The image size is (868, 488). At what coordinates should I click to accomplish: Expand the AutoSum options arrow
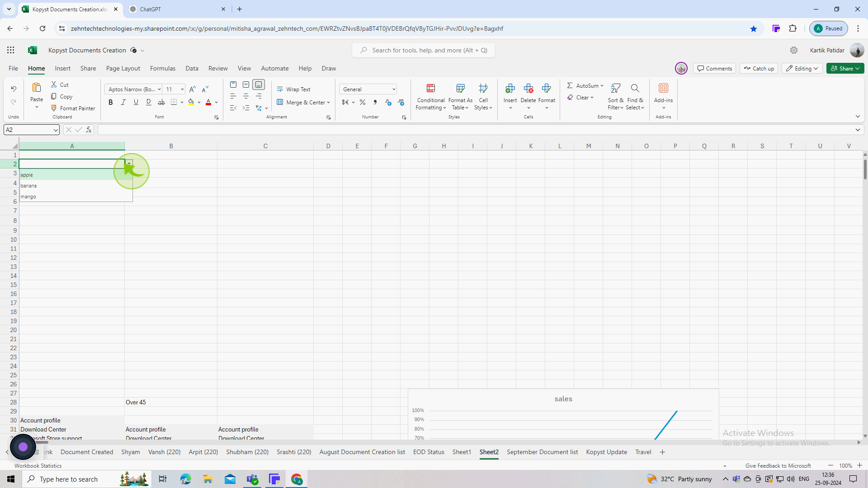tap(602, 86)
